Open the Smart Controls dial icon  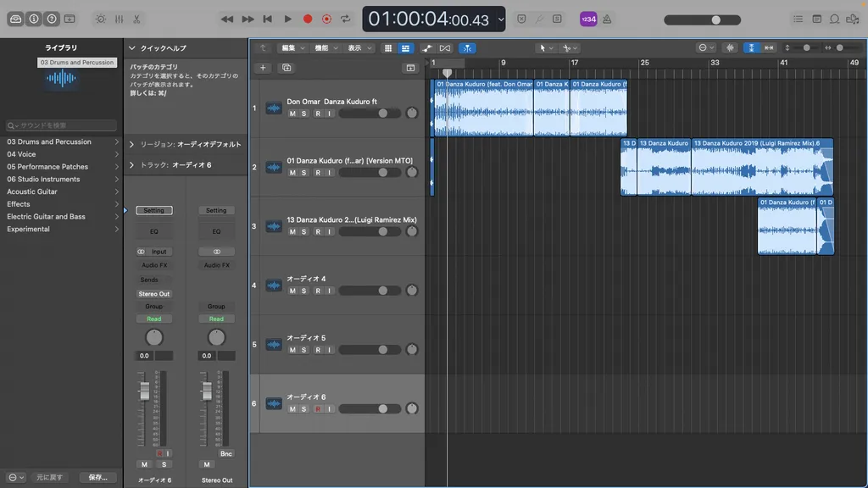pos(100,19)
